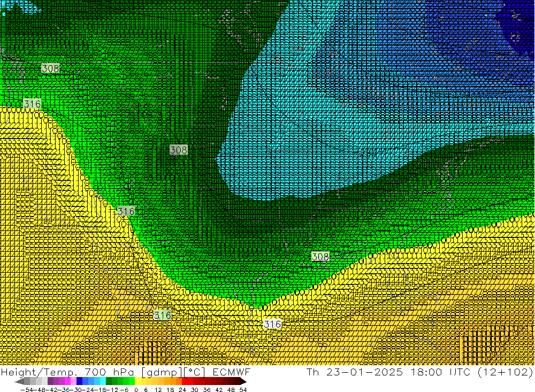The width and height of the screenshot is (535, 392).
Task: Click the "ECMWF" model name
Action: click(x=231, y=372)
